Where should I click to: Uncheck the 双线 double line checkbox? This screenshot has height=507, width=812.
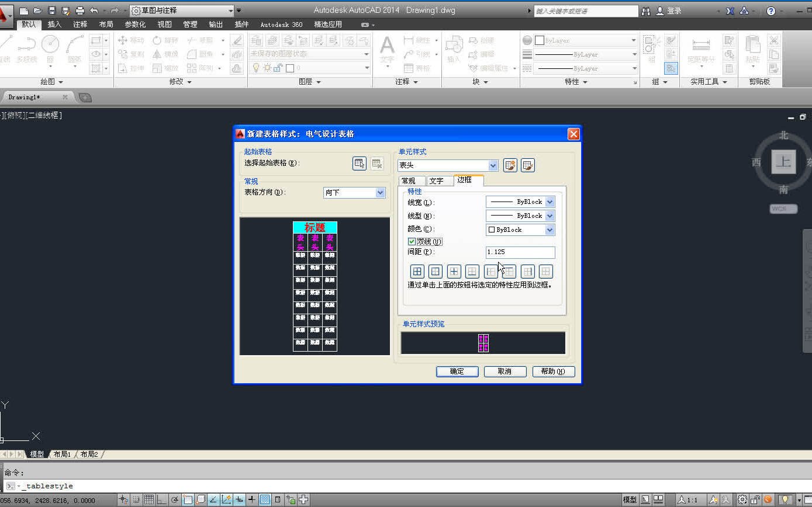point(412,241)
